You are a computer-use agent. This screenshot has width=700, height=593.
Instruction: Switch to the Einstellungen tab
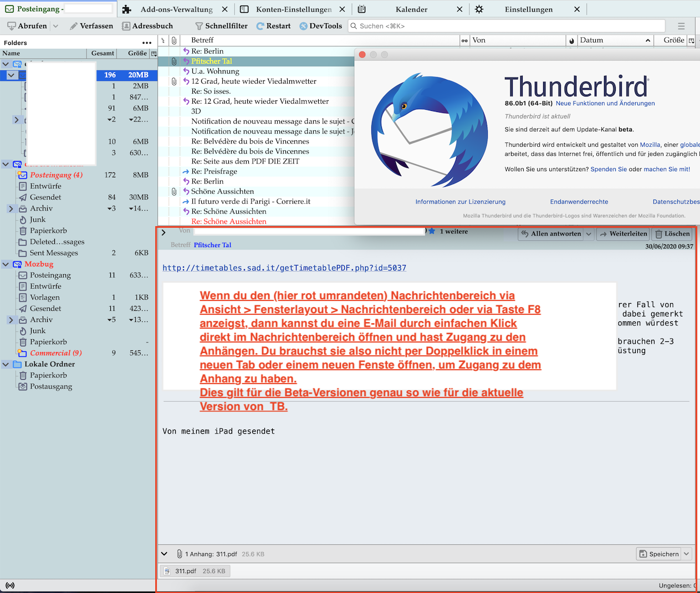click(x=528, y=9)
